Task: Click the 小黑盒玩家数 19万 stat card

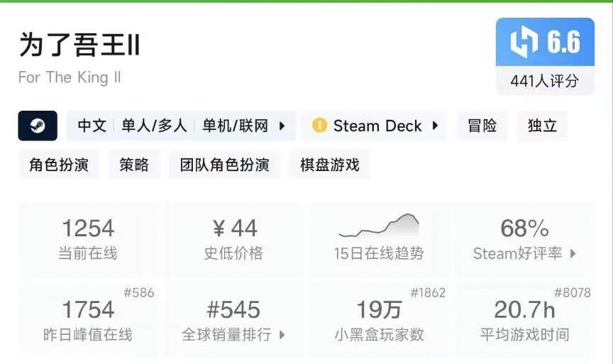Action: [379, 319]
